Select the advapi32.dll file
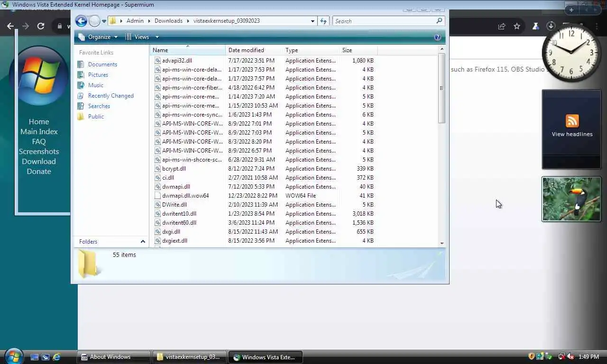The width and height of the screenshot is (607, 364). 177,61
